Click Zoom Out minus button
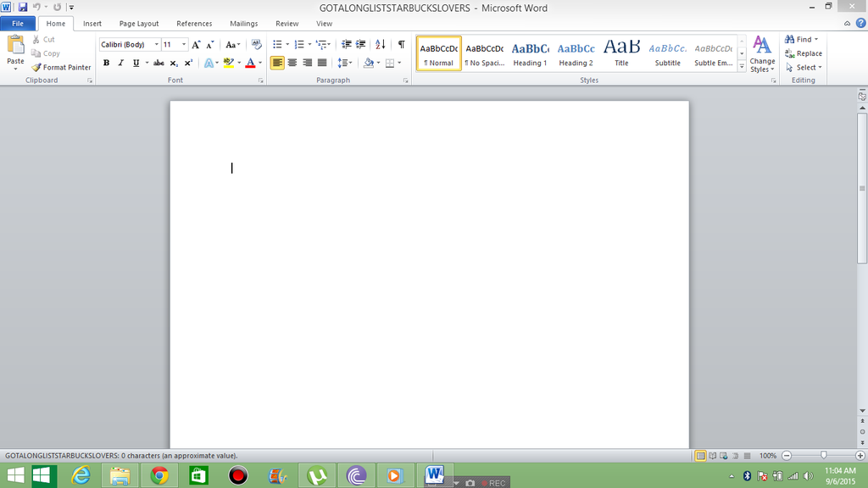Image resolution: width=868 pixels, height=488 pixels. pos(787,456)
